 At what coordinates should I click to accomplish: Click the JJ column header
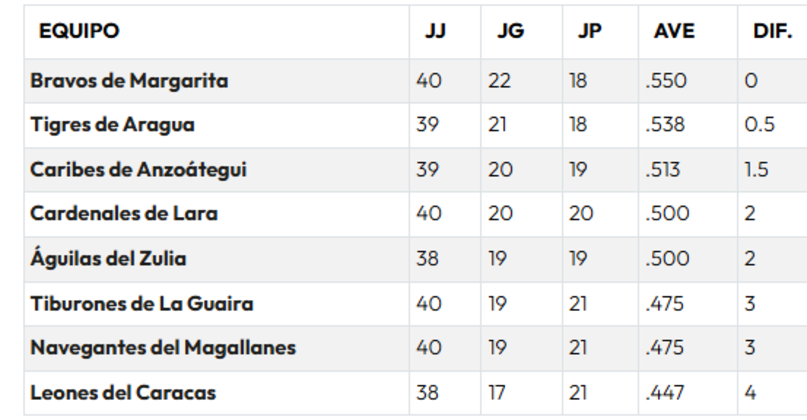[x=434, y=31]
